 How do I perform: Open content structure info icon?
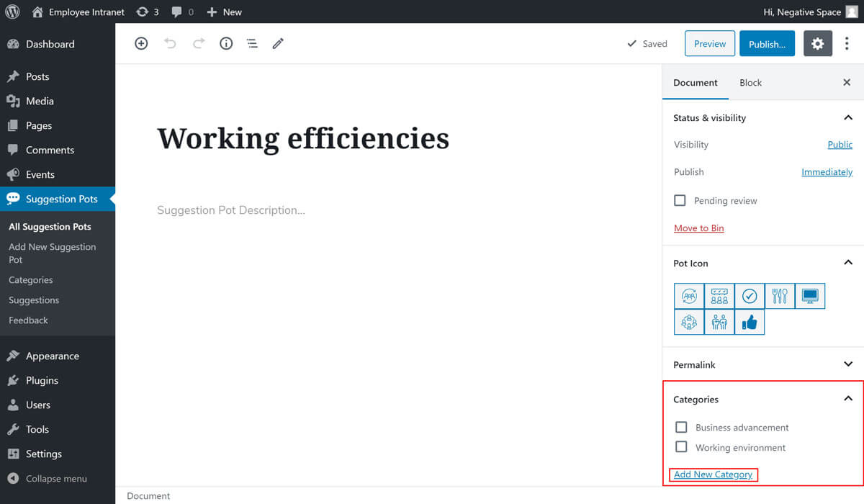226,44
